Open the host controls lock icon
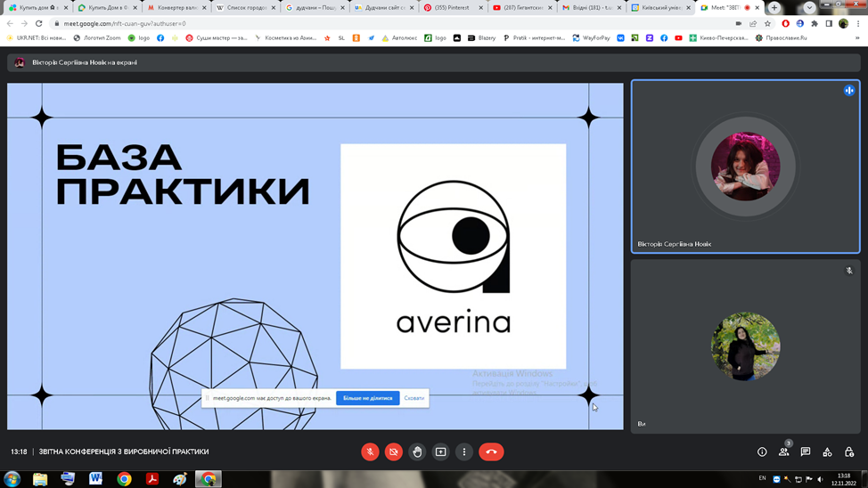Screen dimensions: 868x488 click(x=849, y=452)
